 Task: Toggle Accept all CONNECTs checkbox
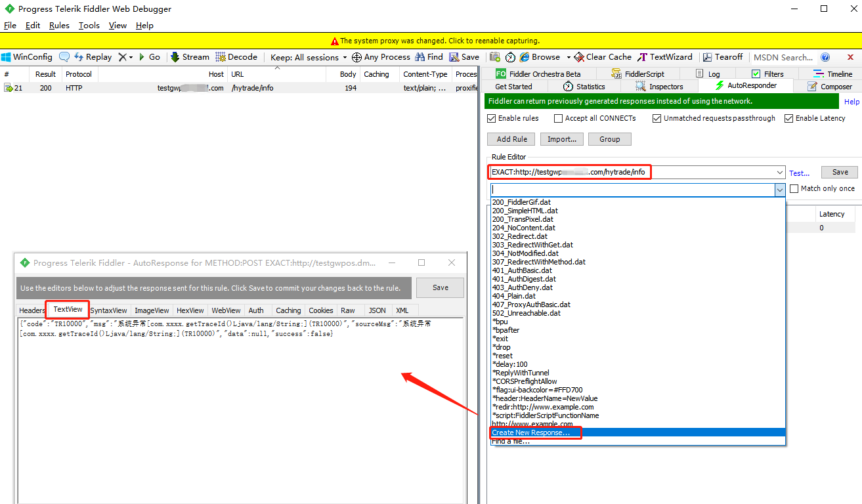click(559, 118)
